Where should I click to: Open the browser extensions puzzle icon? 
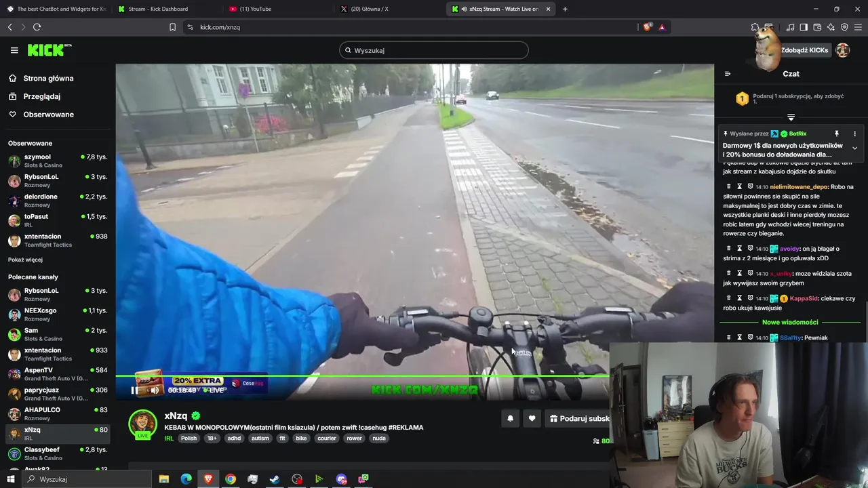pyautogui.click(x=755, y=27)
